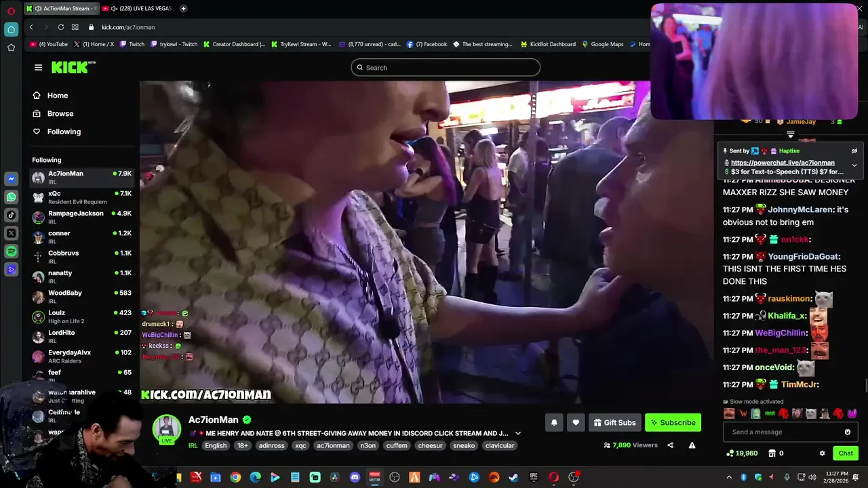Click the green Chat send button

(846, 453)
